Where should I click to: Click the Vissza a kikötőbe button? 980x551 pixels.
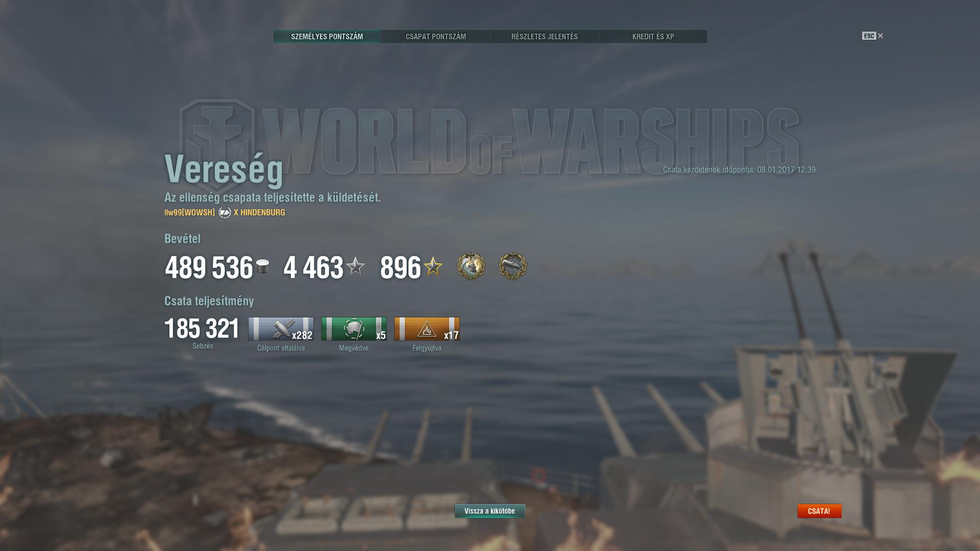point(490,511)
